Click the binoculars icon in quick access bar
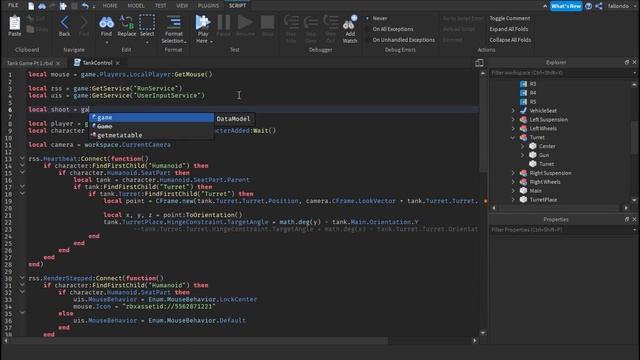This screenshot has height=360, width=640. [x=42, y=6]
